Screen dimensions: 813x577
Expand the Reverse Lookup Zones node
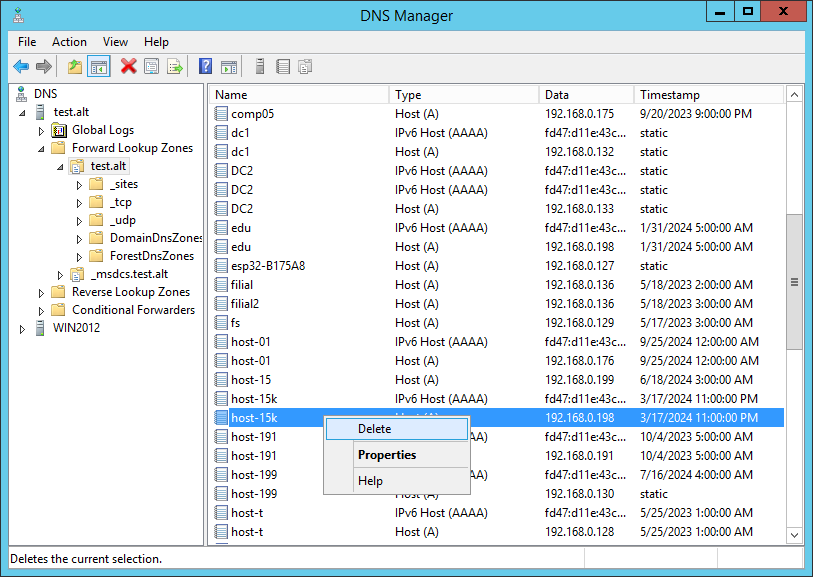(x=42, y=292)
